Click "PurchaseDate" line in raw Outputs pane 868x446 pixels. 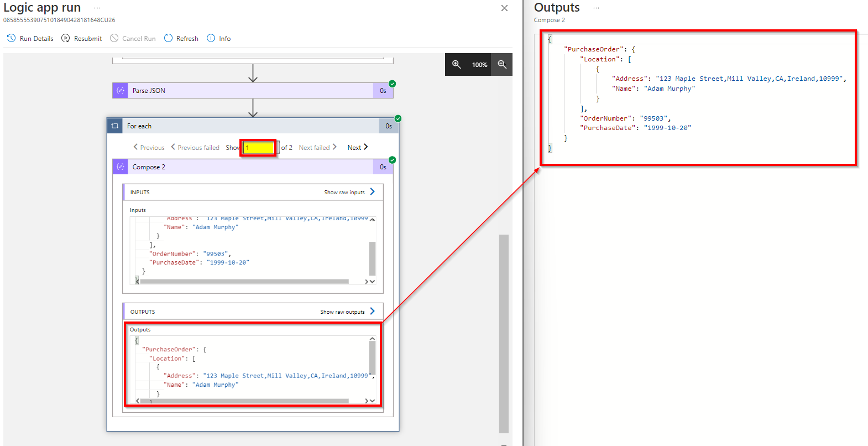tap(635, 128)
